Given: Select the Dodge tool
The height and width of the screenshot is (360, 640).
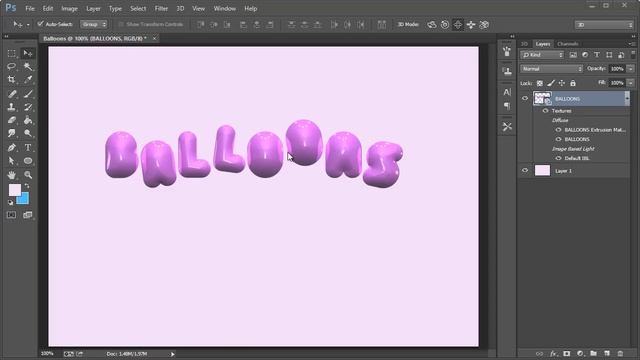Looking at the screenshot, I should pos(28,133).
